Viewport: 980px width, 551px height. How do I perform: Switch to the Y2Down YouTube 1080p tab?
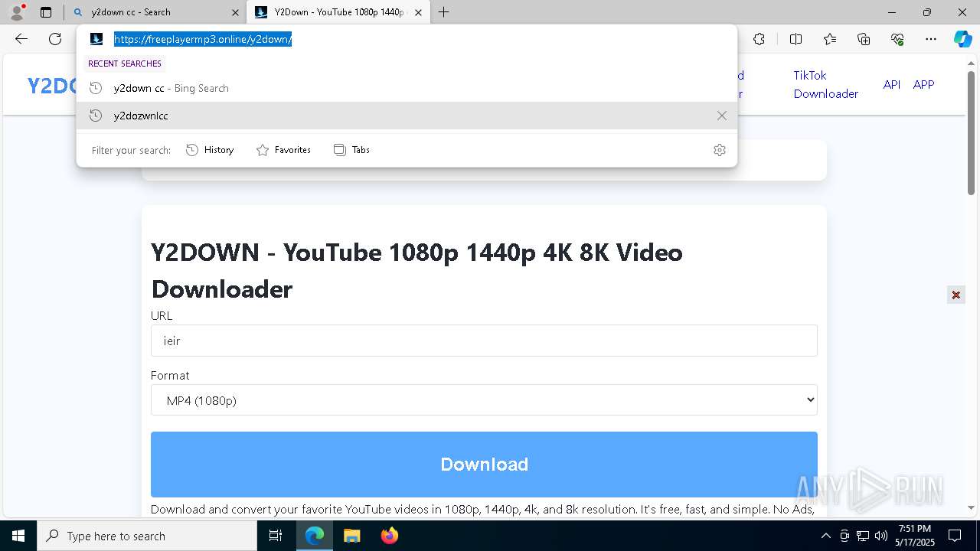(x=339, y=12)
